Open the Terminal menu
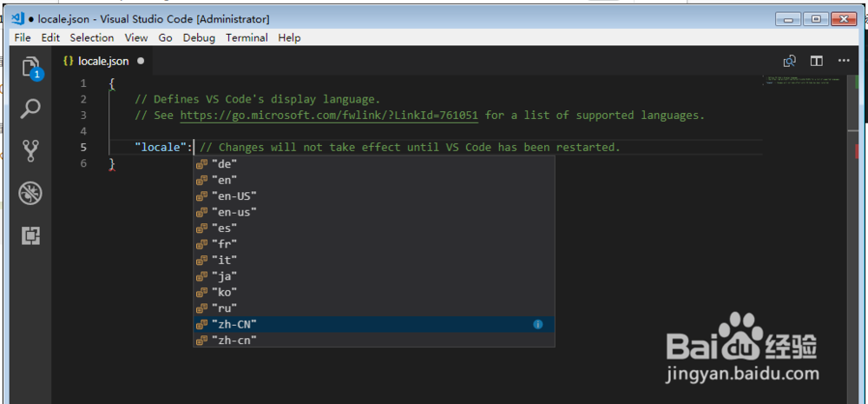This screenshot has height=404, width=868. (x=247, y=37)
